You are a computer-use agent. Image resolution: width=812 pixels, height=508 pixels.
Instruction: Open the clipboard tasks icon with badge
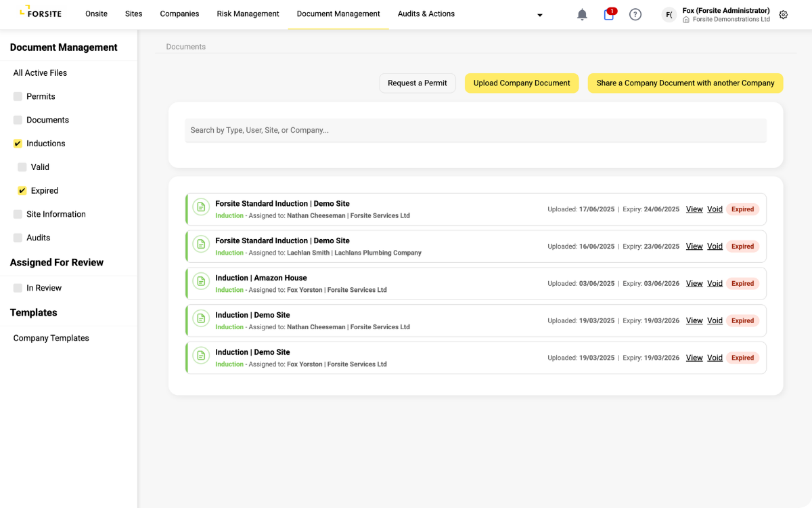pos(609,14)
